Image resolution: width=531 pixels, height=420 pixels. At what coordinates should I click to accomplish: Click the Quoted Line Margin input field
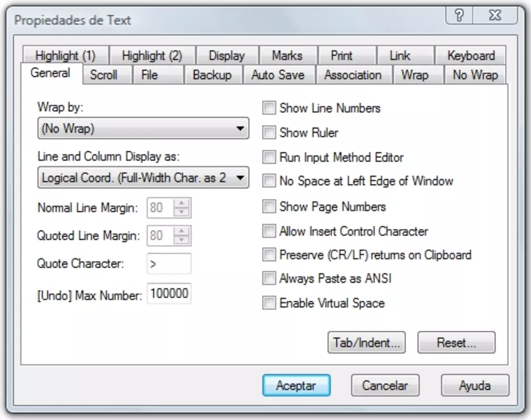[161, 235]
